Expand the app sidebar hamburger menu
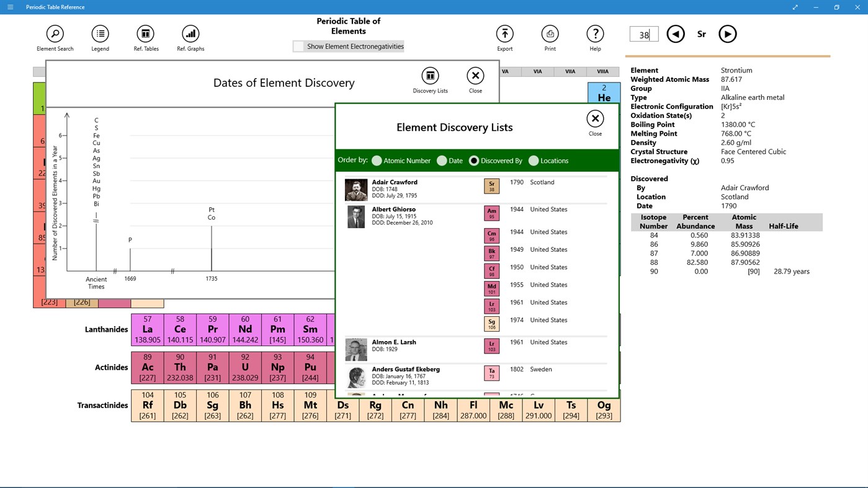This screenshot has height=488, width=868. pos(10,7)
